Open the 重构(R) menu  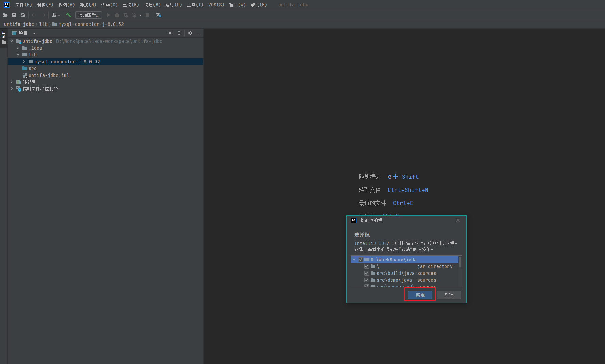coord(131,5)
